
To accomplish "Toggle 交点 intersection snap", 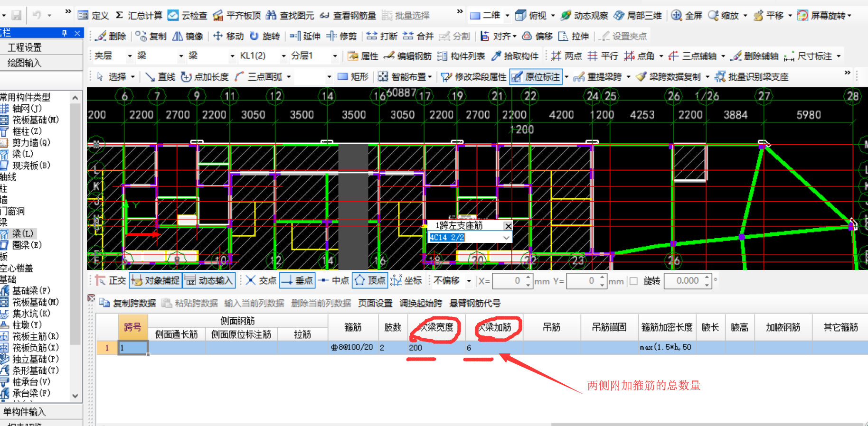I will point(261,280).
